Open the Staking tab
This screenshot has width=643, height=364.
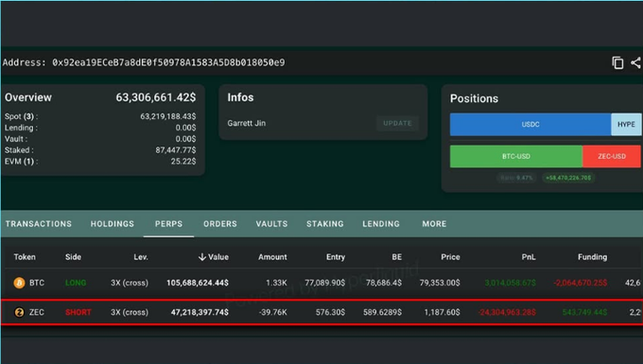click(x=325, y=224)
